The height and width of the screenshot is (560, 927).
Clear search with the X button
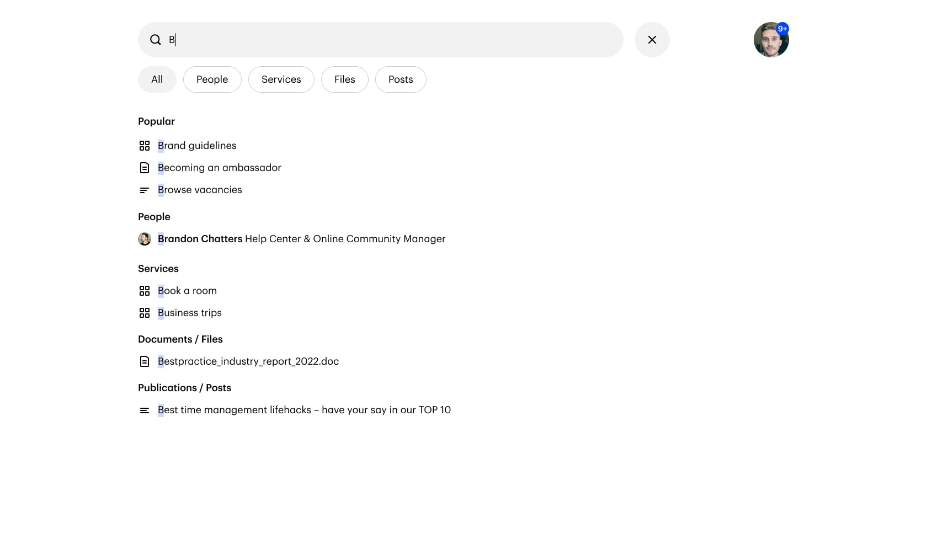[652, 40]
